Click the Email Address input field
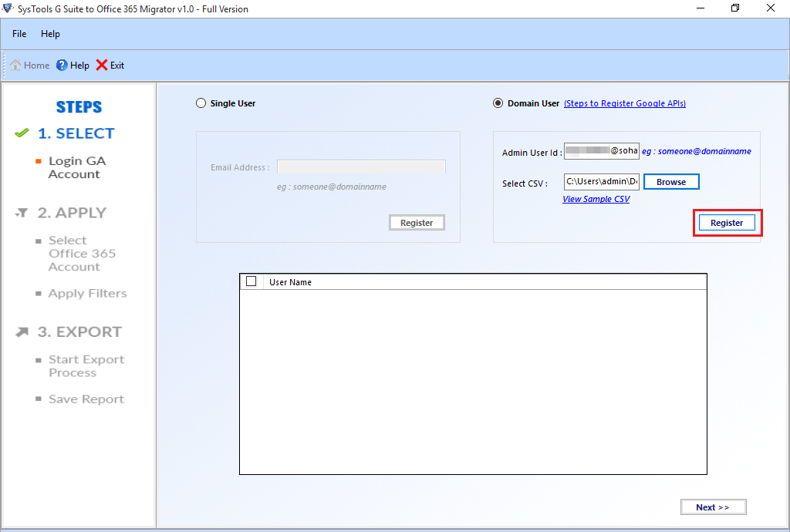The height and width of the screenshot is (532, 790). pyautogui.click(x=361, y=167)
